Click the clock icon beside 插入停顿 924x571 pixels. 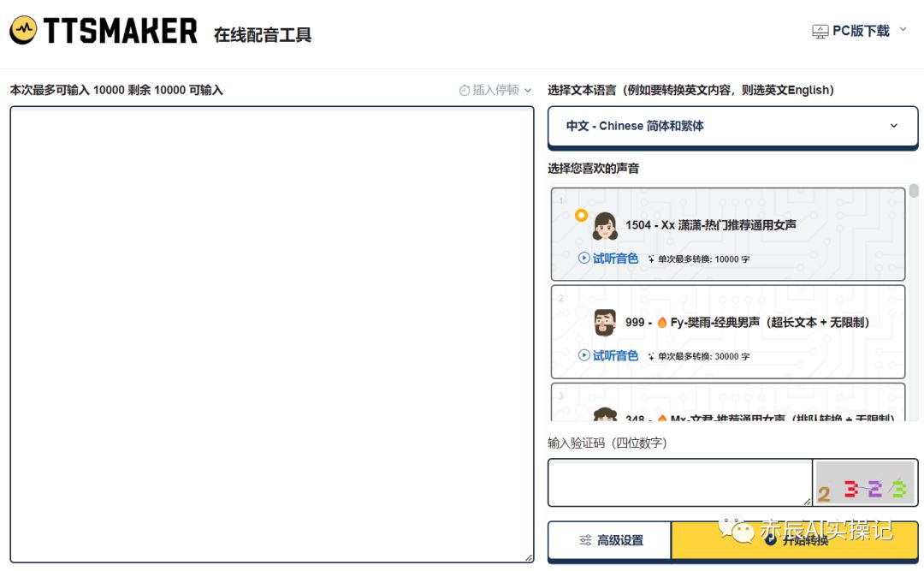click(x=465, y=90)
